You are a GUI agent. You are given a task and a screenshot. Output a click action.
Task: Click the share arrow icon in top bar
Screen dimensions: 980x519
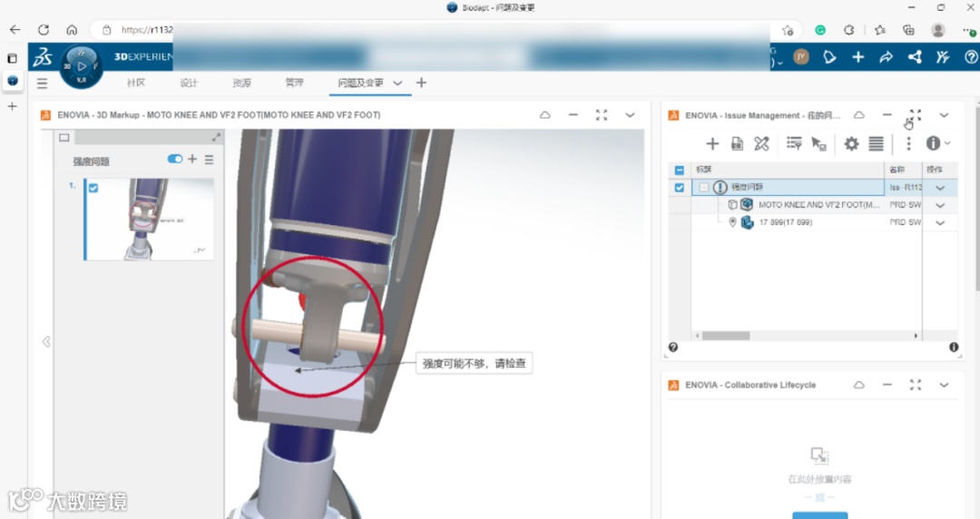pyautogui.click(x=887, y=57)
